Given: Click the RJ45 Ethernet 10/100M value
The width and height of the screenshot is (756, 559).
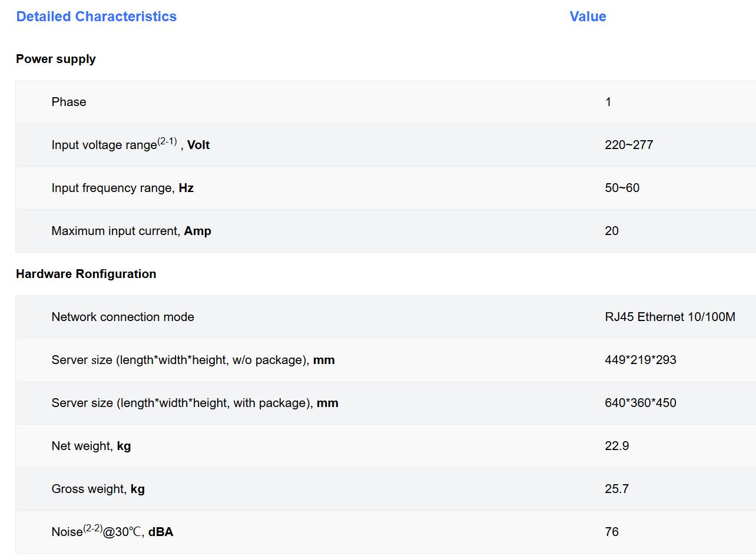Looking at the screenshot, I should (670, 317).
